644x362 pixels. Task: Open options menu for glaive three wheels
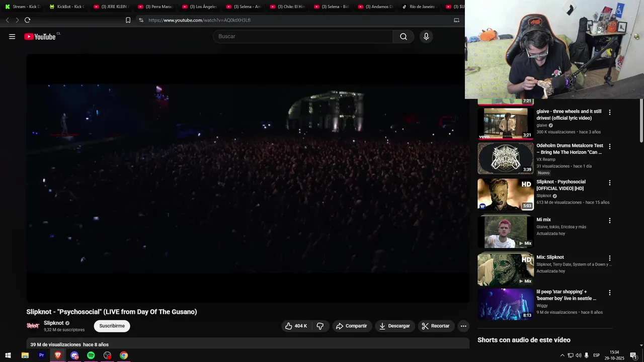coord(610,113)
